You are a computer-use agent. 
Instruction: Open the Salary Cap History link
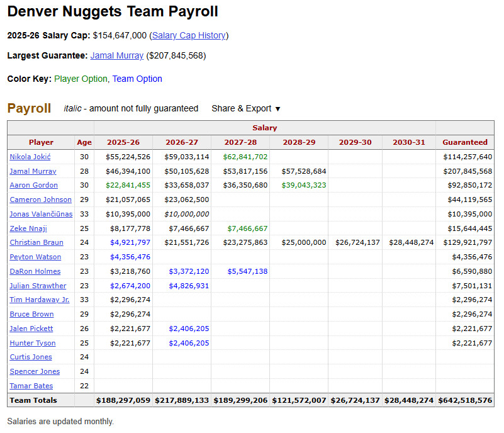(x=189, y=35)
